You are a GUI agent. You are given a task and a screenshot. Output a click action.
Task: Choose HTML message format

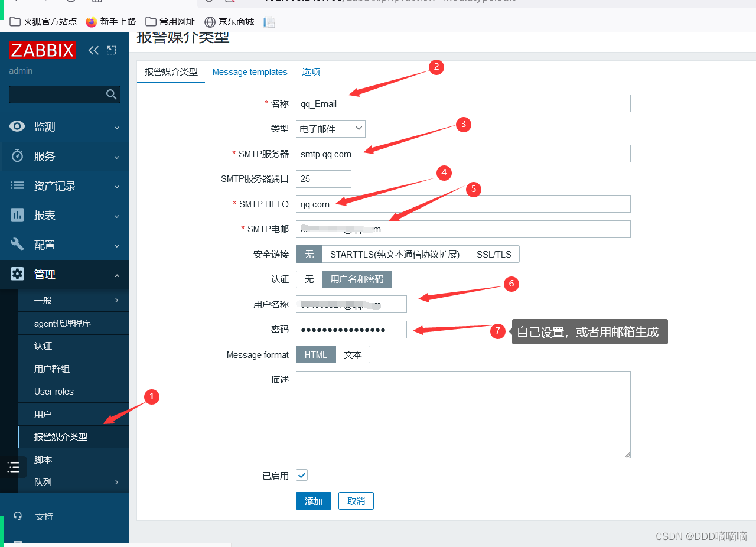[x=316, y=355]
